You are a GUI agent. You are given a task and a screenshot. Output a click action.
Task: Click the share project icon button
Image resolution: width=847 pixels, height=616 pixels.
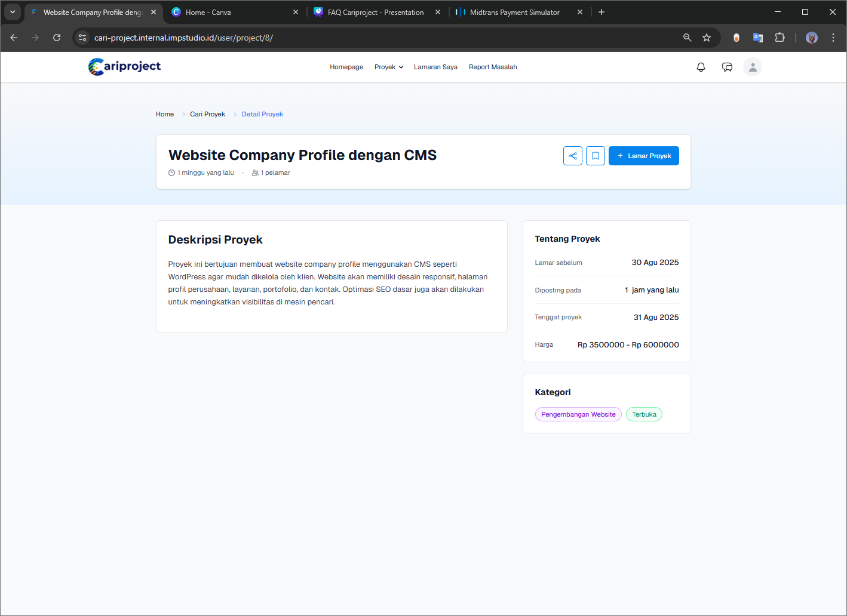coord(572,156)
